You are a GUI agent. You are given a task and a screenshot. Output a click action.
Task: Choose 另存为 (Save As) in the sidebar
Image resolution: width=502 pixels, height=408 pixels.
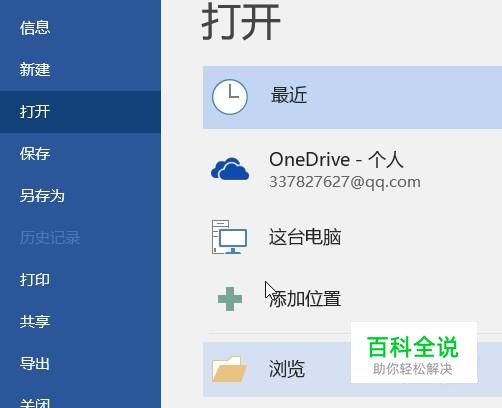click(80, 196)
